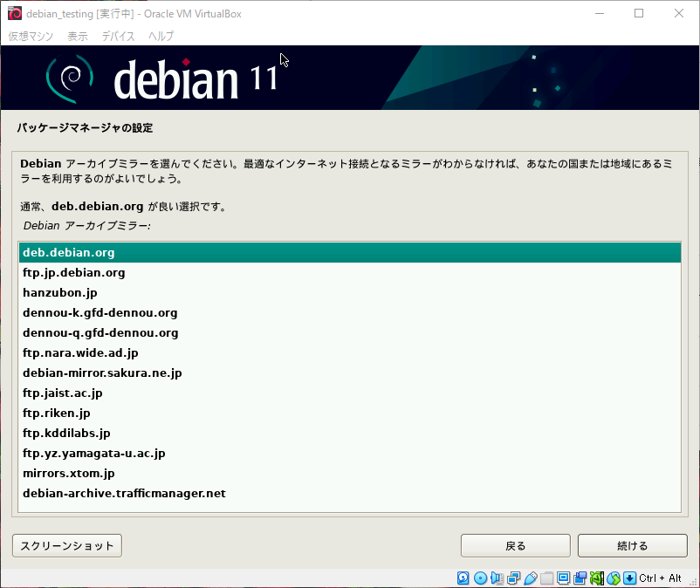Choose dennou-k.gfd-dennou.org mirror
Viewport: 700px width, 588px height.
(350, 312)
